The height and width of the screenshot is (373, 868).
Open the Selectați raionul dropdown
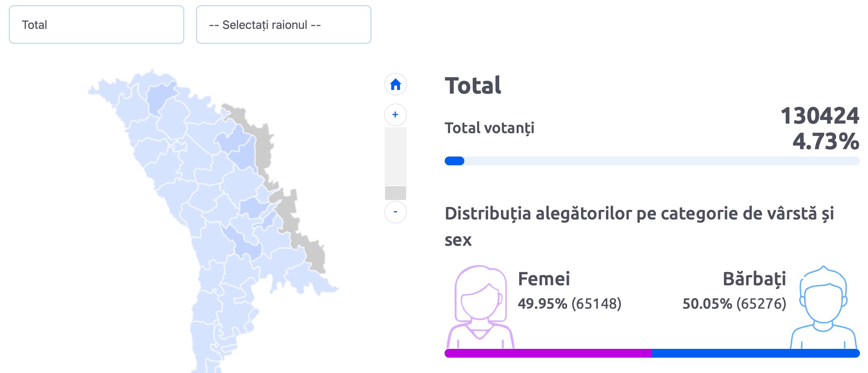(284, 25)
